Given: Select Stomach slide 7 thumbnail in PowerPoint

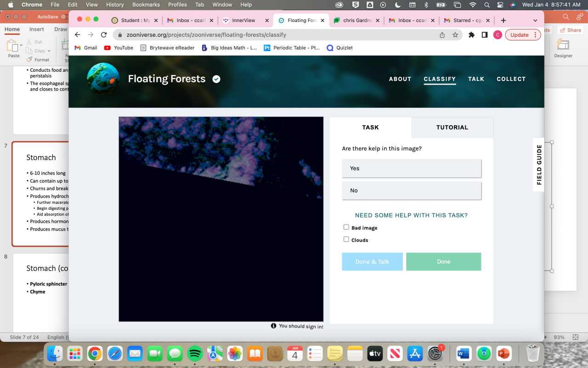Looking at the screenshot, I should pos(40,194).
